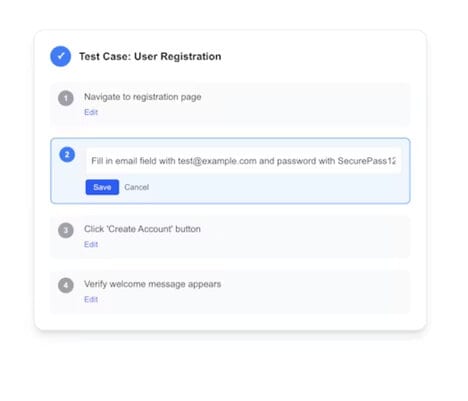This screenshot has width=468, height=401.
Task: Click the highlighted step 2 edit panel
Action: [x=230, y=171]
